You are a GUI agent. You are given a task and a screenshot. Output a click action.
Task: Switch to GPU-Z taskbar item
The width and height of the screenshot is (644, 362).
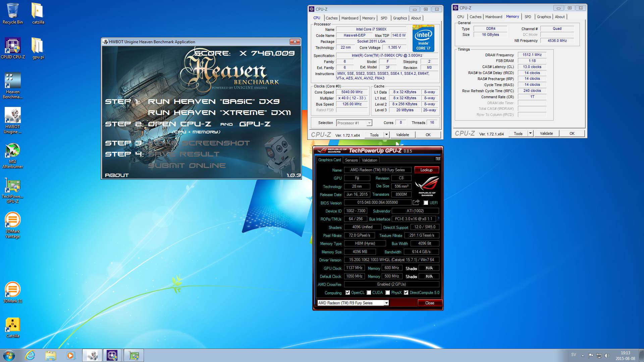(134, 355)
